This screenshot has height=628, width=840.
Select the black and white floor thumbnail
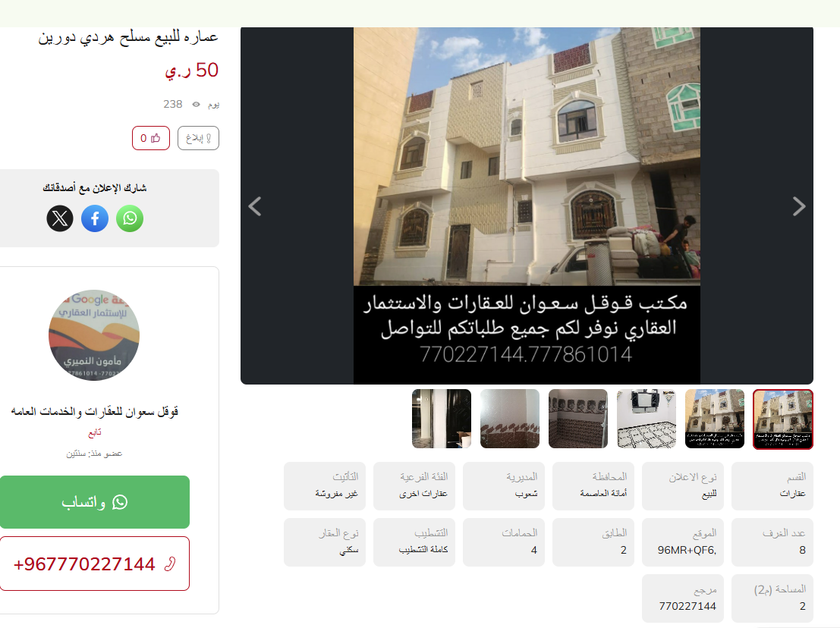(x=646, y=419)
